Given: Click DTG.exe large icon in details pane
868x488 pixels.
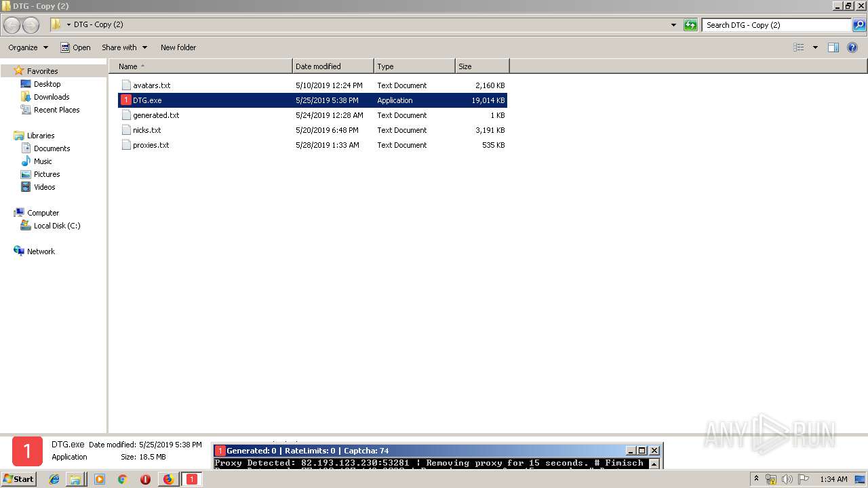Looking at the screenshot, I should (28, 451).
